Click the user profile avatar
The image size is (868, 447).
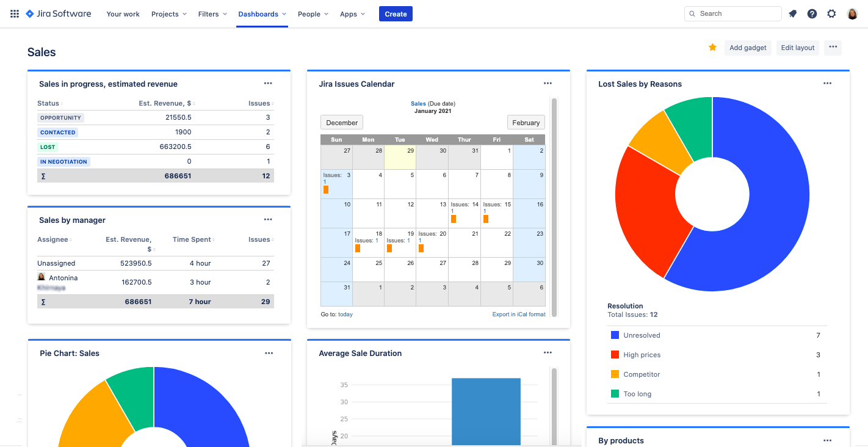point(852,13)
